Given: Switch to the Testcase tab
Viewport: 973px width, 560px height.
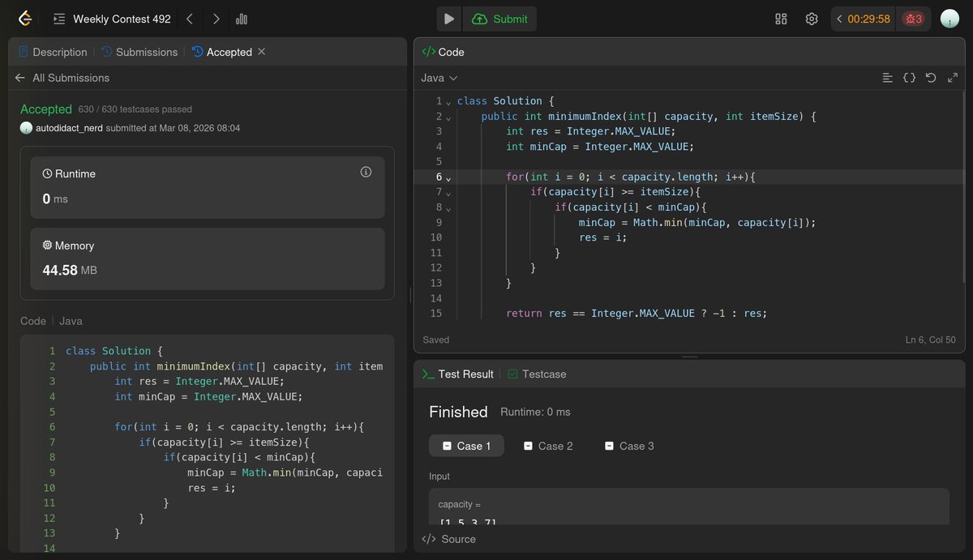Looking at the screenshot, I should (x=537, y=374).
